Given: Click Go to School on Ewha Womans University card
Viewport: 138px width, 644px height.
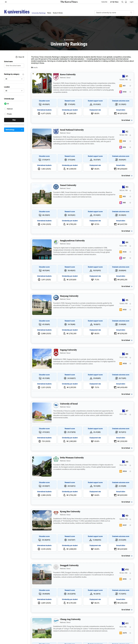Looking at the screenshot, I should [127, 502].
